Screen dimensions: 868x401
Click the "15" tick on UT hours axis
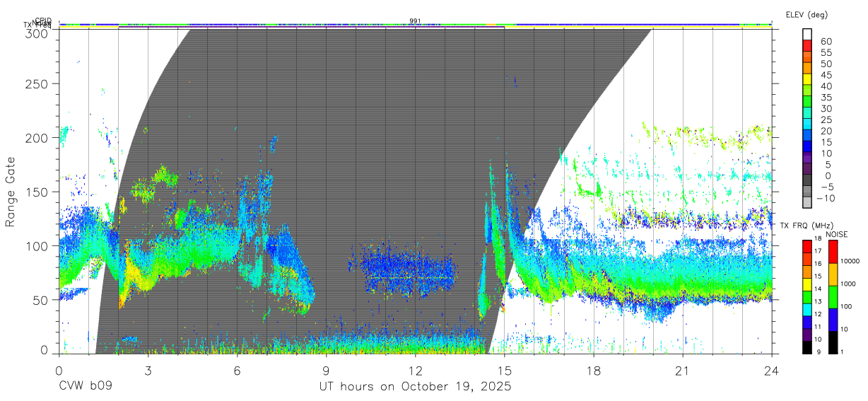click(x=504, y=370)
